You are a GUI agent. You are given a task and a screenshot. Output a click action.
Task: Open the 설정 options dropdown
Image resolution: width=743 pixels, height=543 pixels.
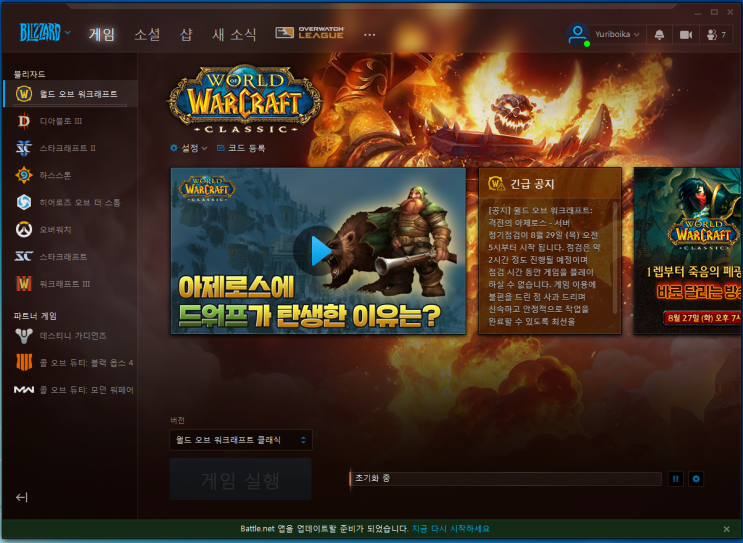[189, 148]
